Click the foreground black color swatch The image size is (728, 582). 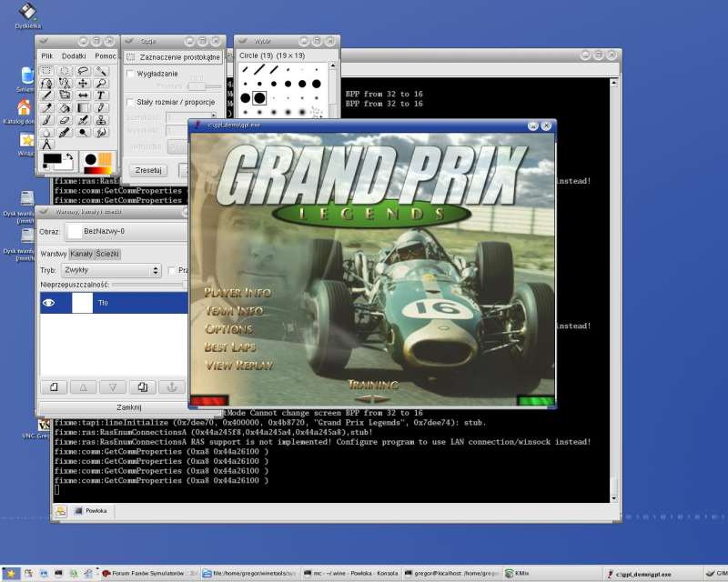click(x=52, y=159)
